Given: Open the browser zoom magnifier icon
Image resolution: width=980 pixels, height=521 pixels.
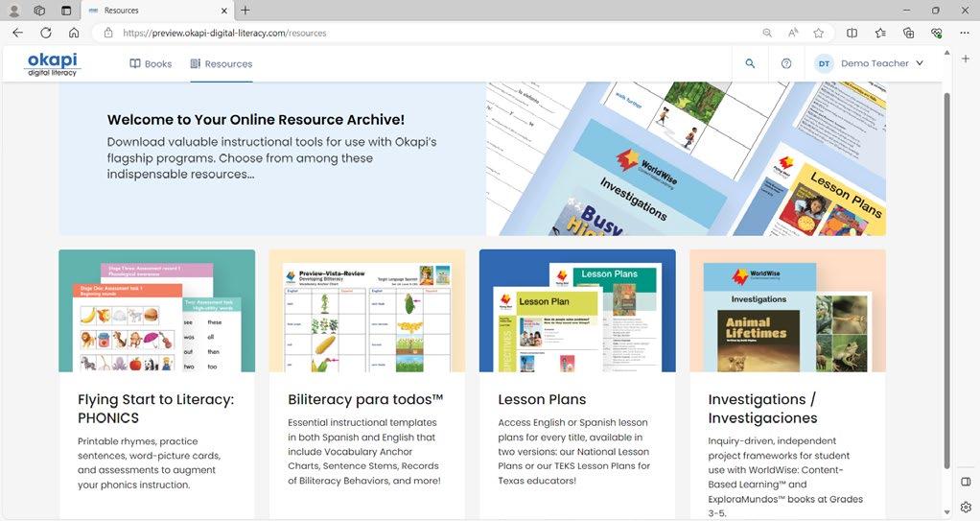Looking at the screenshot, I should [767, 33].
